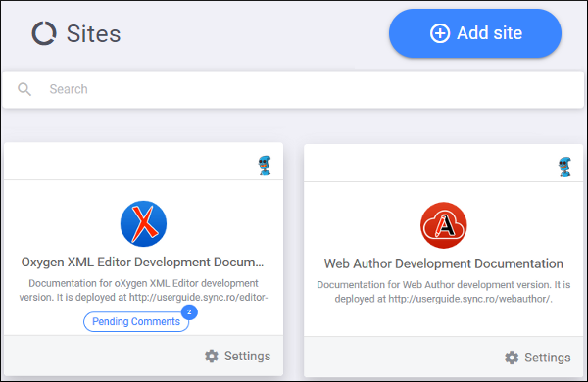Click the Sites circular logo icon

[x=44, y=33]
